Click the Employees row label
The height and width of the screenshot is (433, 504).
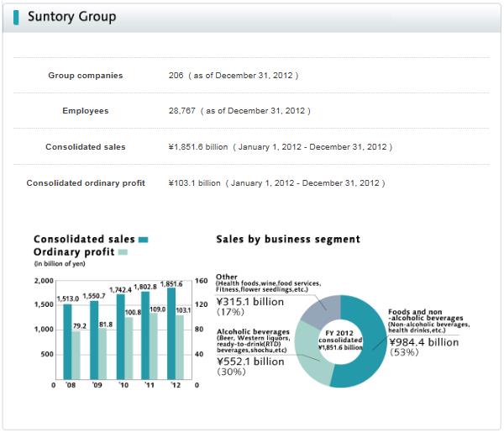click(86, 111)
